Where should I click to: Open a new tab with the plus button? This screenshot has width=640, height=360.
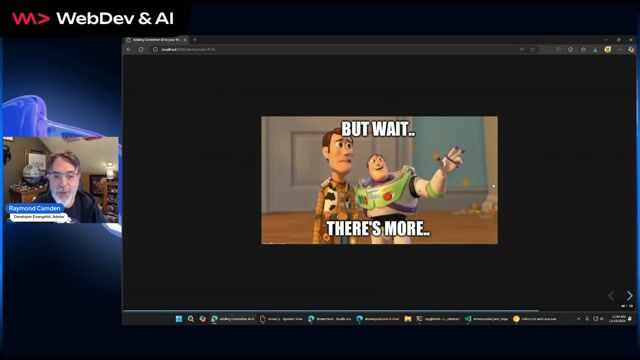195,40
